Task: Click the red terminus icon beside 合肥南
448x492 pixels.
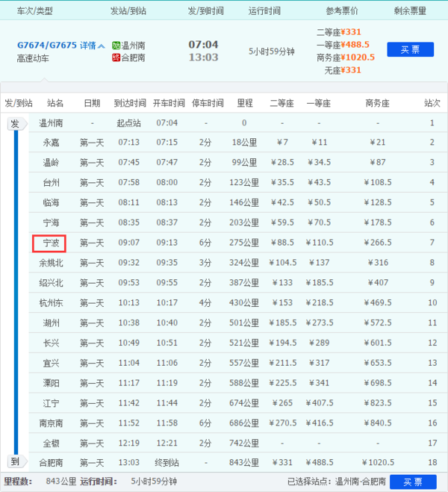Action: pos(115,57)
